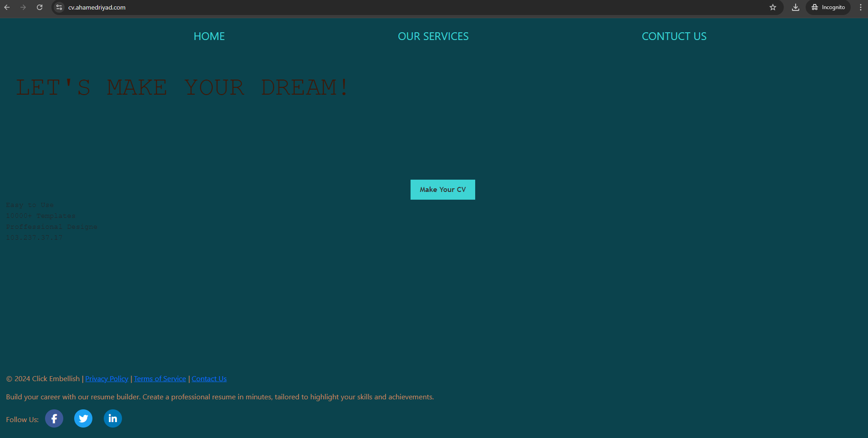Read the Terms of Service link

160,379
